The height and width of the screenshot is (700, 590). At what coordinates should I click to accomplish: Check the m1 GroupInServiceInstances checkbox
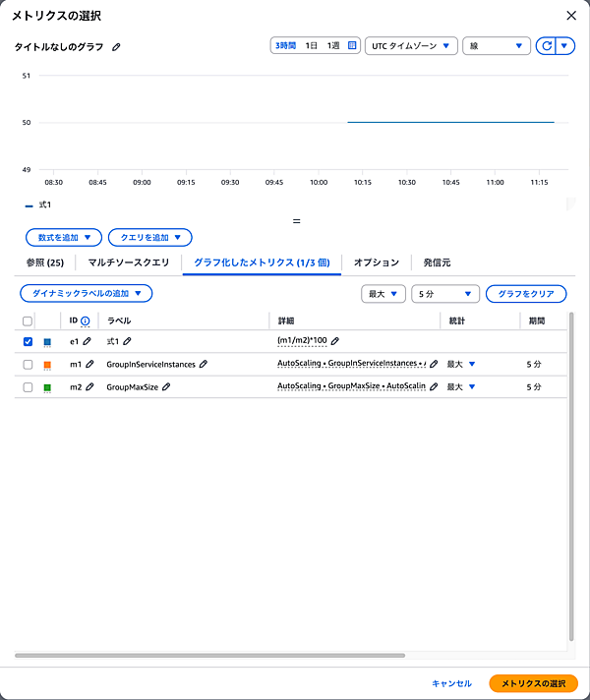(28, 365)
